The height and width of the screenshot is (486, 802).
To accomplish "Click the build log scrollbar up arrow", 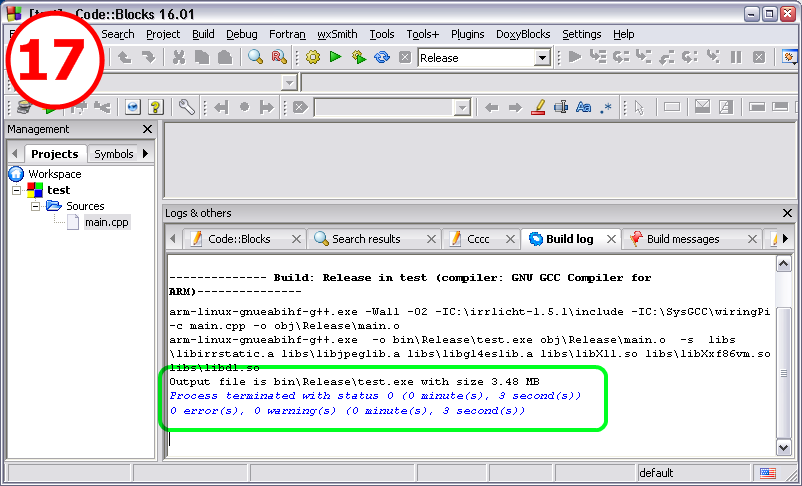I will (x=784, y=264).
